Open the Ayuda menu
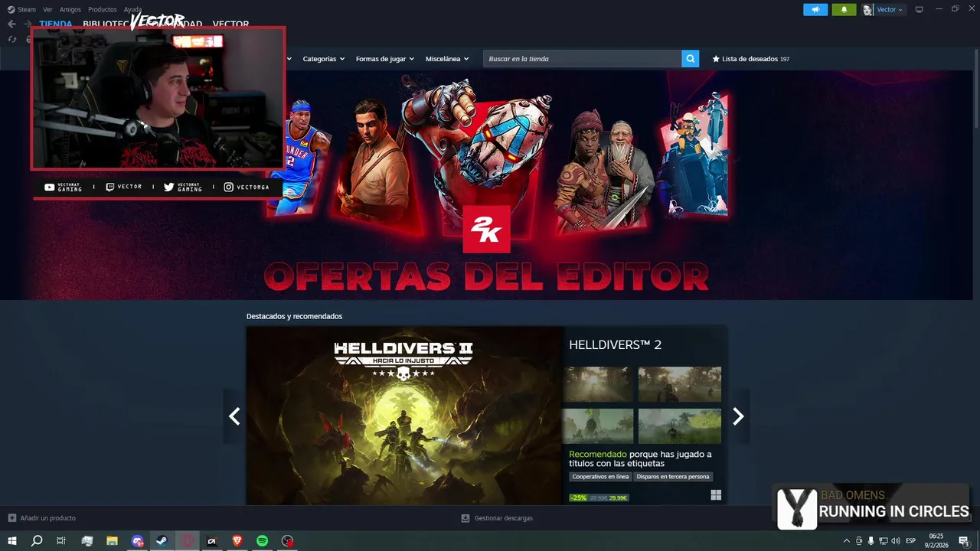 tap(132, 9)
